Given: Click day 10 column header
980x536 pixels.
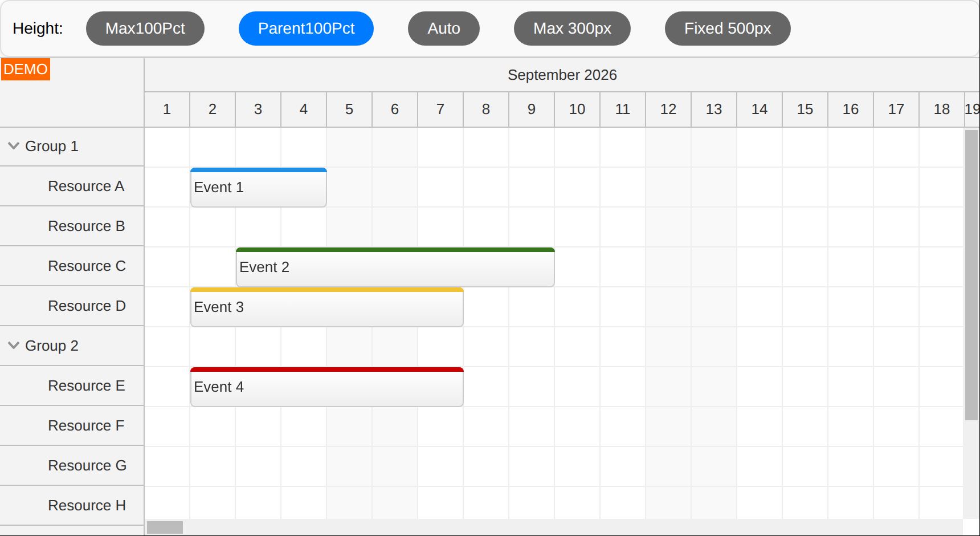Looking at the screenshot, I should click(577, 109).
